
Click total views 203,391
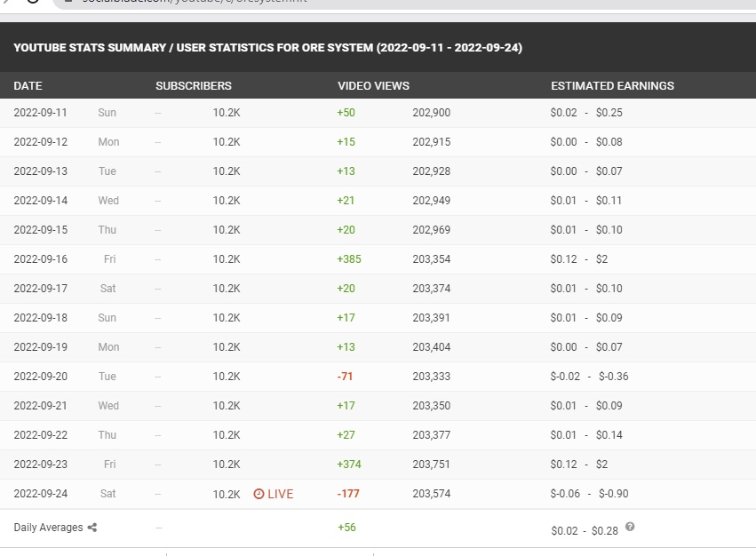pos(432,318)
